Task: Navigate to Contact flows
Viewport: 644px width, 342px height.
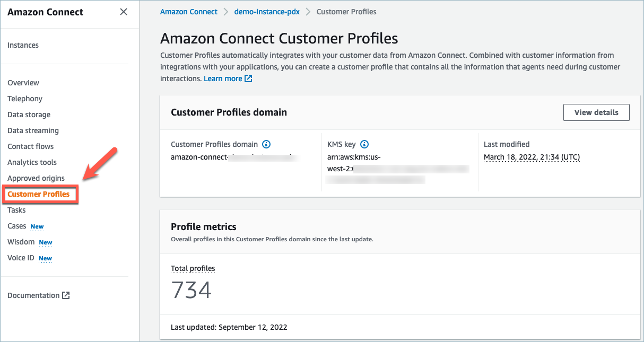Action: [30, 146]
